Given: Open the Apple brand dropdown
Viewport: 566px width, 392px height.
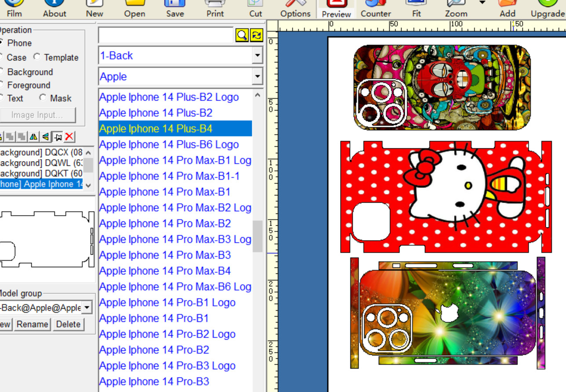Looking at the screenshot, I should [x=257, y=77].
